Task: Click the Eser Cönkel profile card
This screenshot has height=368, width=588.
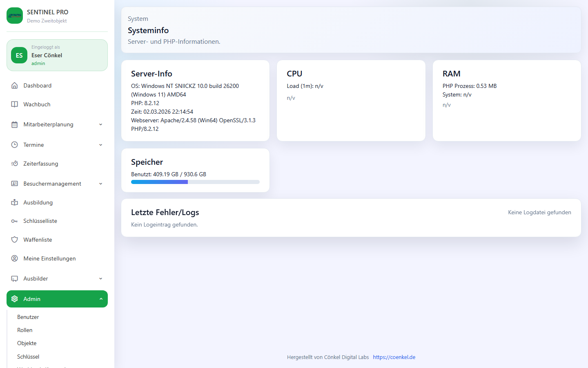Action: click(x=57, y=55)
